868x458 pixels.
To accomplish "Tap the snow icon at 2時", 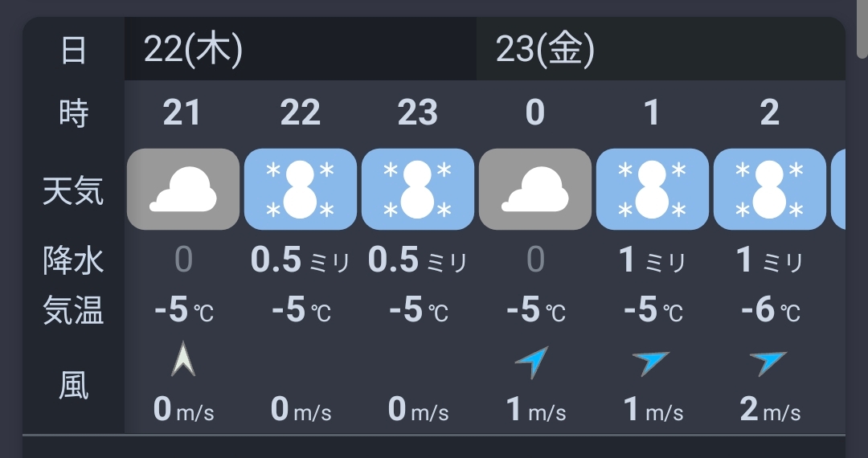I will pyautogui.click(x=769, y=190).
